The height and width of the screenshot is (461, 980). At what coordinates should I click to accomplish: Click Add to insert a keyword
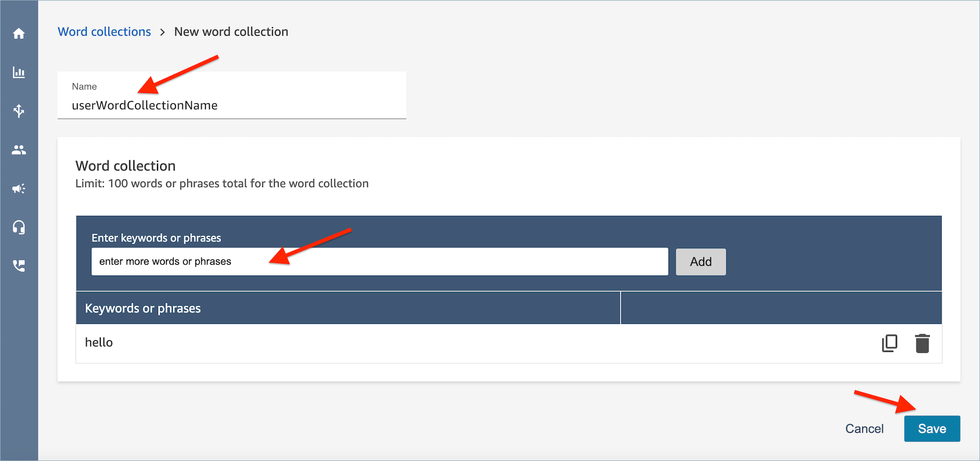pos(701,261)
